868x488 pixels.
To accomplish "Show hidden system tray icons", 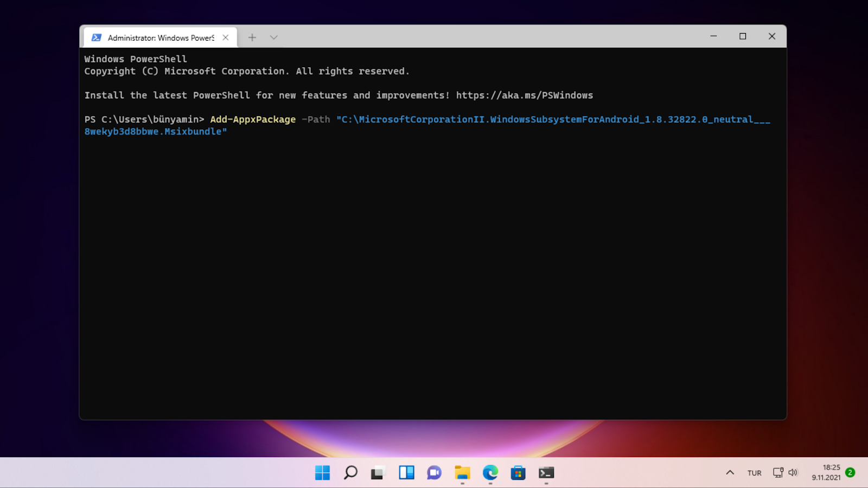I will pos(730,473).
